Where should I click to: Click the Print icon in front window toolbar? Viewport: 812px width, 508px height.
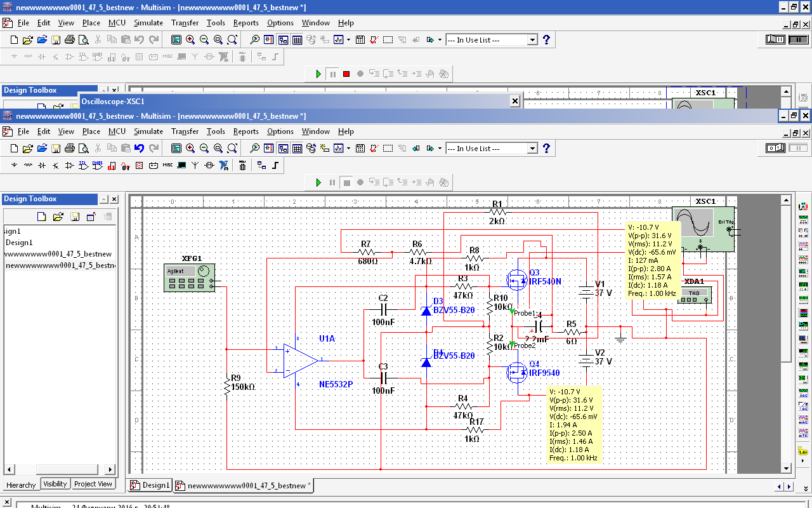tap(70, 149)
